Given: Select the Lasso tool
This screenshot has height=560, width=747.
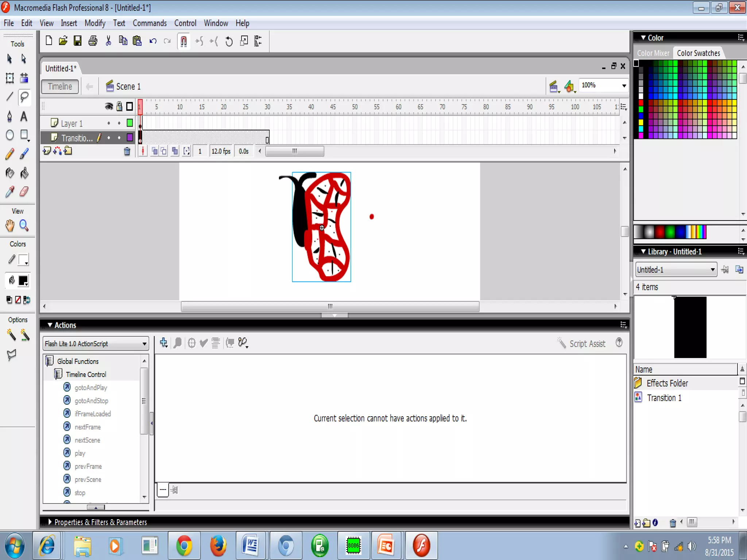Looking at the screenshot, I should tap(24, 97).
